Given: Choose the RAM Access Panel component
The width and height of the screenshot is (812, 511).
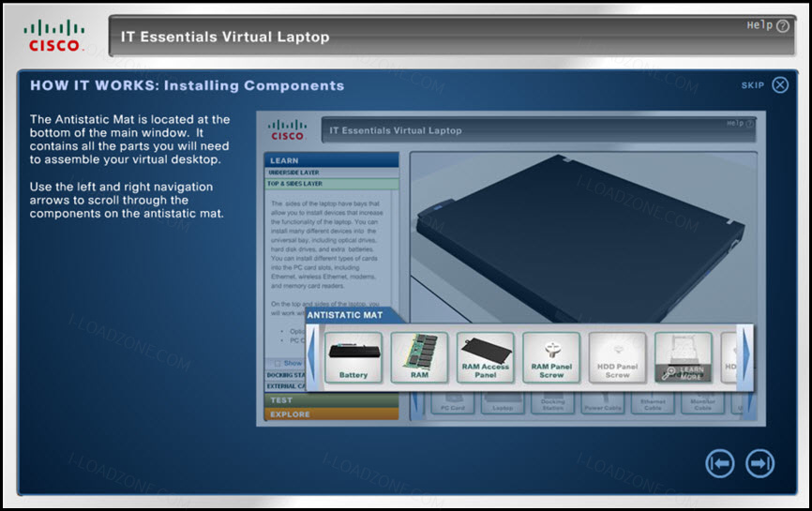Looking at the screenshot, I should point(486,358).
